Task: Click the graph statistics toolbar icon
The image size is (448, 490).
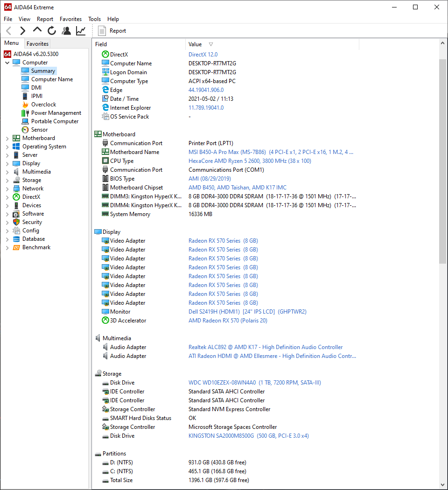Action: pos(80,30)
